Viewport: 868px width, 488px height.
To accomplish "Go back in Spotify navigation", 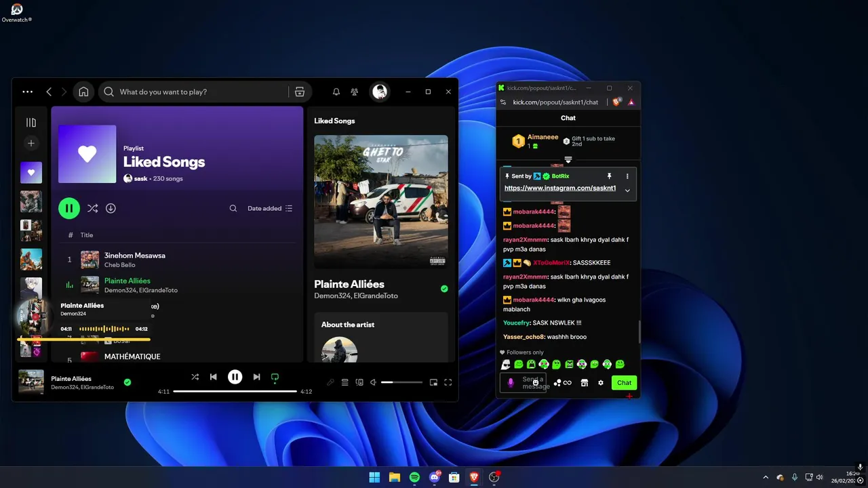I will 49,91.
